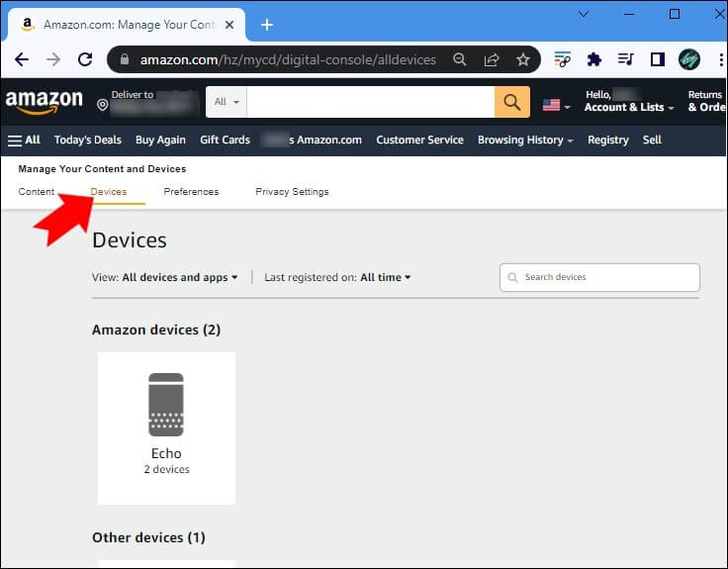Open the personalized Amazon.com link
This screenshot has height=569, width=728.
pyautogui.click(x=312, y=141)
